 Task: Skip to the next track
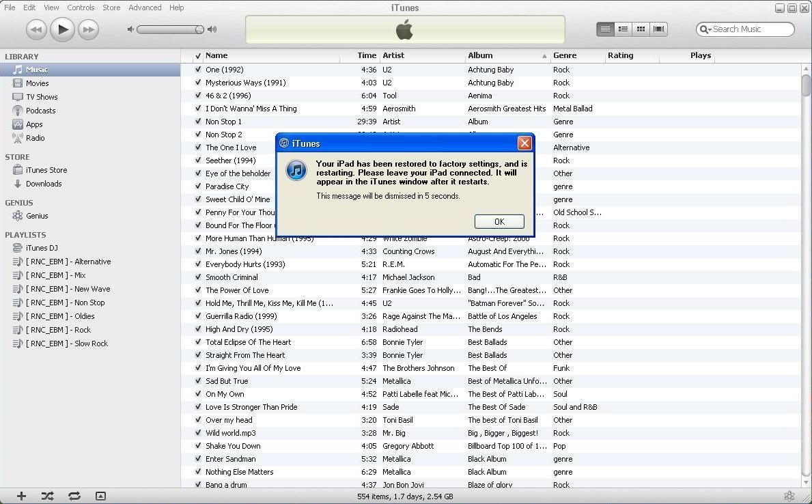coord(89,29)
